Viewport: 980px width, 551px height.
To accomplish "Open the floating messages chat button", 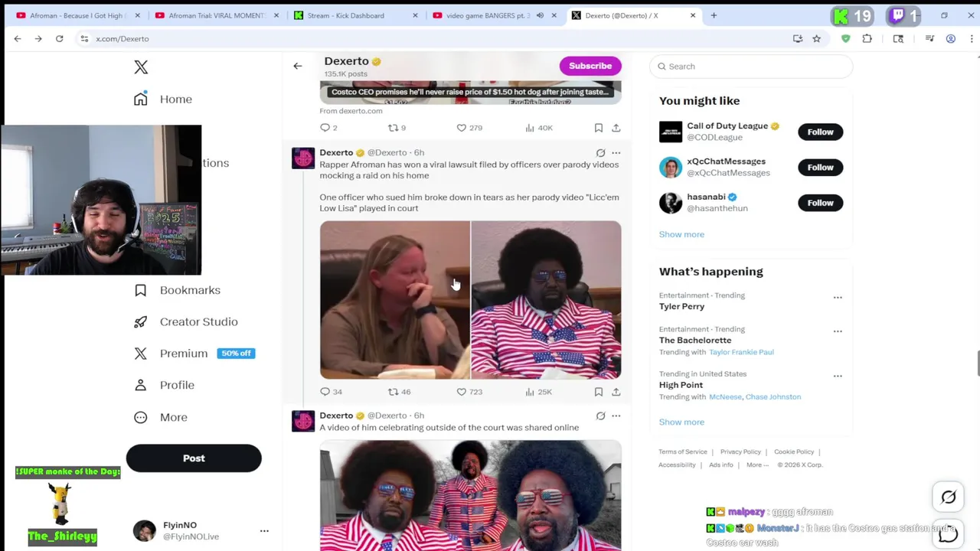I will coord(949,533).
